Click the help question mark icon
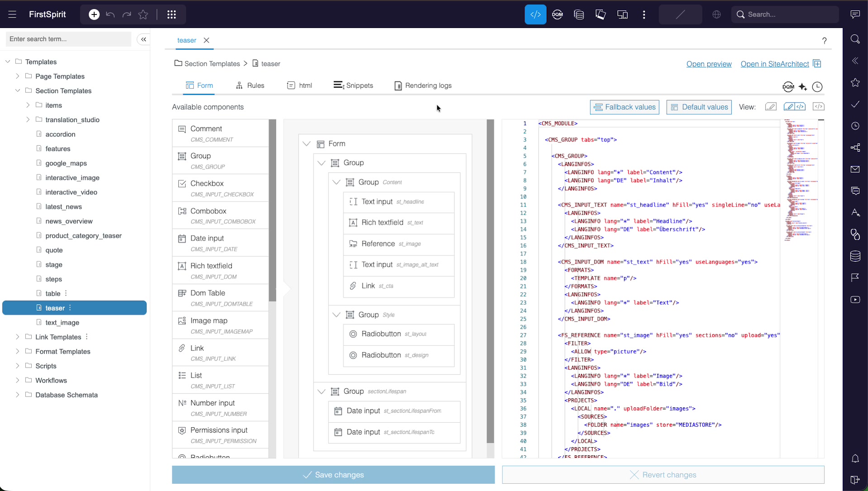The height and width of the screenshot is (491, 868). click(x=825, y=41)
